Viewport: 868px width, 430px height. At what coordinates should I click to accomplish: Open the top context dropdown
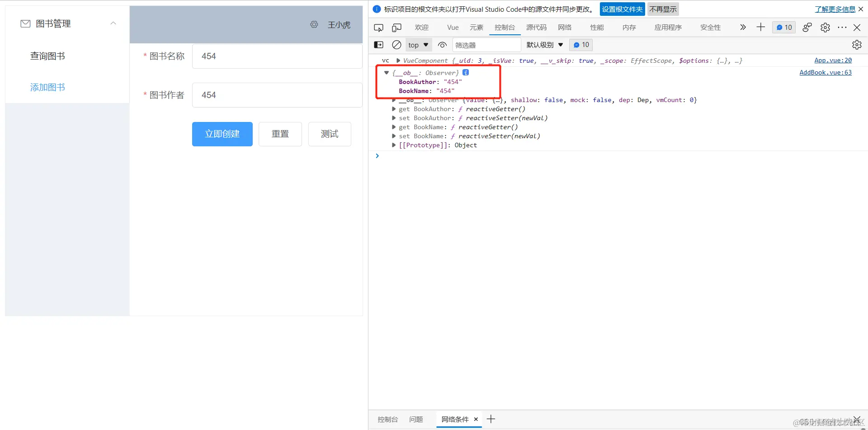(418, 45)
